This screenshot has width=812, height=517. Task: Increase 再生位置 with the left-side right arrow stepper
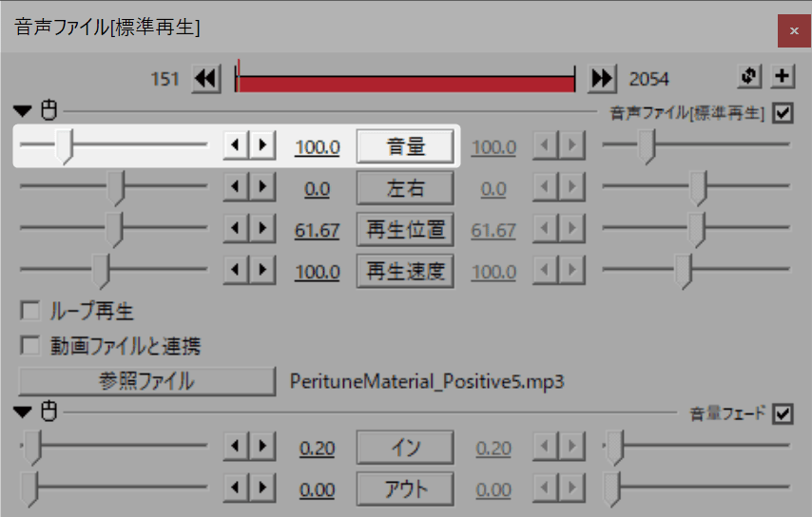click(x=262, y=228)
